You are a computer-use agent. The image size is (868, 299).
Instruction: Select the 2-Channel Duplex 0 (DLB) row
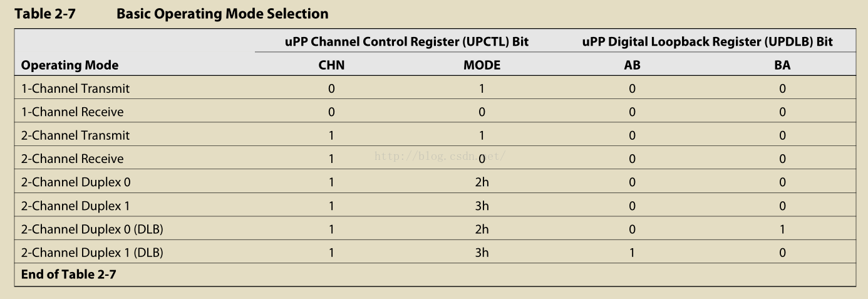[435, 229]
